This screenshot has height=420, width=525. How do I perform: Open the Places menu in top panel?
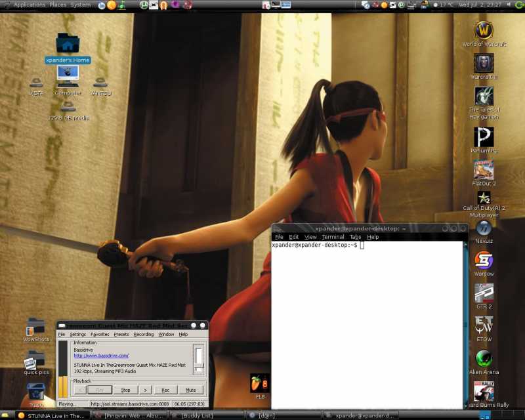click(58, 5)
